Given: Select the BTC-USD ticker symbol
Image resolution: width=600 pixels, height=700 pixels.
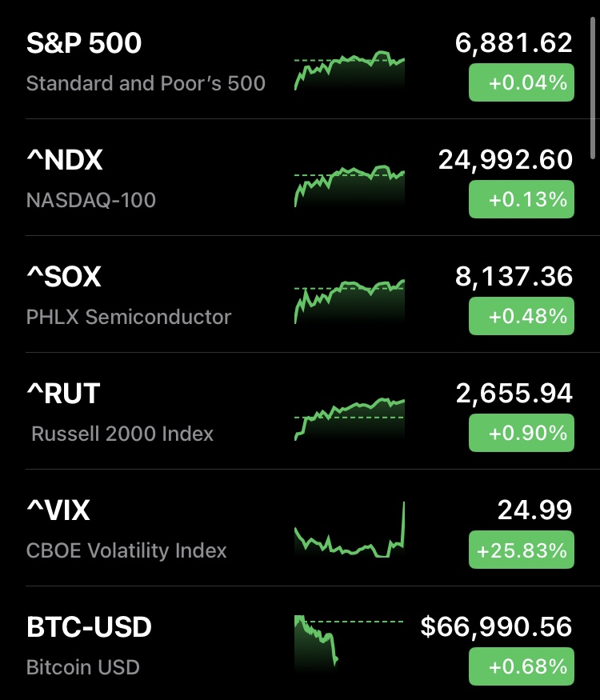Looking at the screenshot, I should 89,628.
